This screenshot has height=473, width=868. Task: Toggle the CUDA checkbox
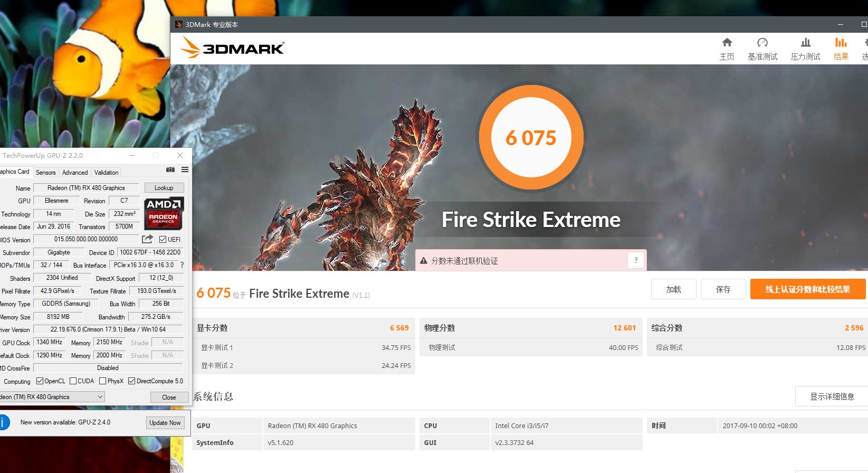tap(73, 381)
